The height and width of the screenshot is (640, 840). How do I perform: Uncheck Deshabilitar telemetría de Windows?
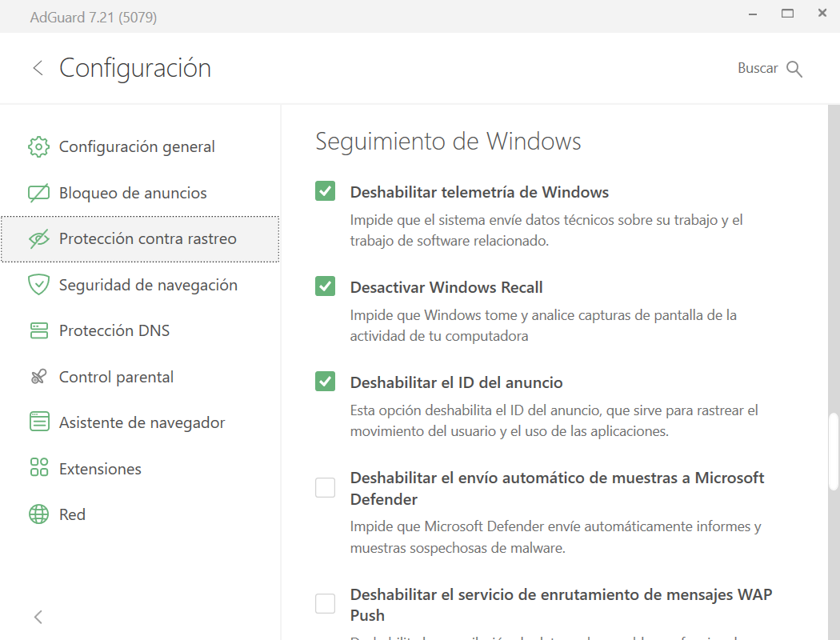pyautogui.click(x=325, y=191)
